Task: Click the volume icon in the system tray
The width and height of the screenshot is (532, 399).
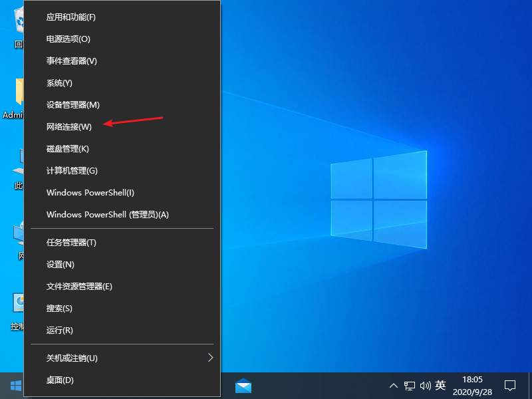Action: pos(426,385)
